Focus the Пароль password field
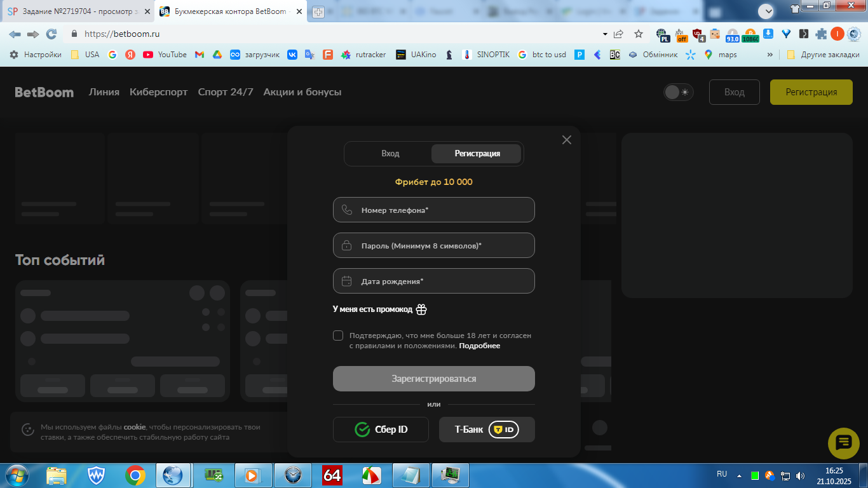Viewport: 868px width, 488px height. pyautogui.click(x=434, y=245)
